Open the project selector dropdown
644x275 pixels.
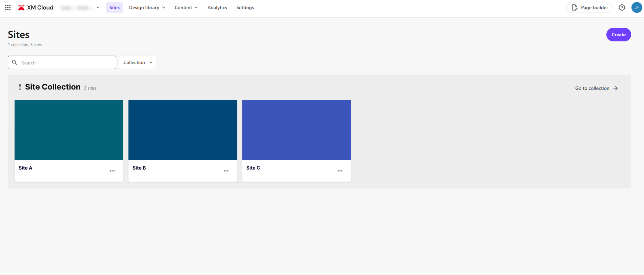pos(80,7)
